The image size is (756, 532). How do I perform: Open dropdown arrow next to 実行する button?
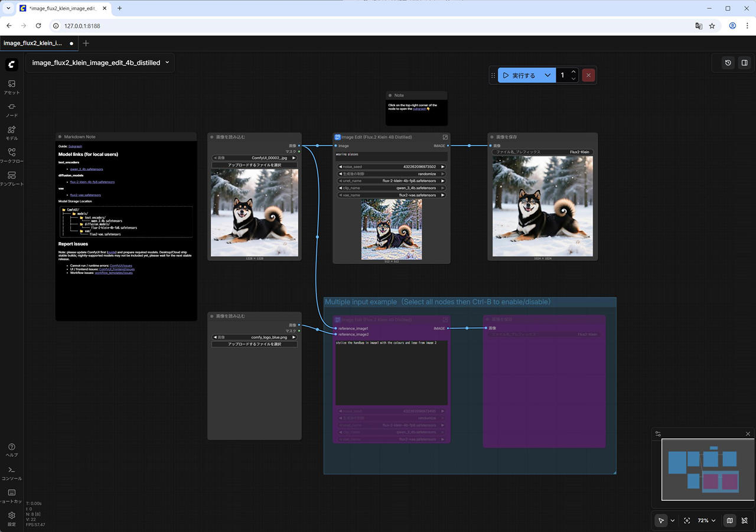pyautogui.click(x=548, y=76)
